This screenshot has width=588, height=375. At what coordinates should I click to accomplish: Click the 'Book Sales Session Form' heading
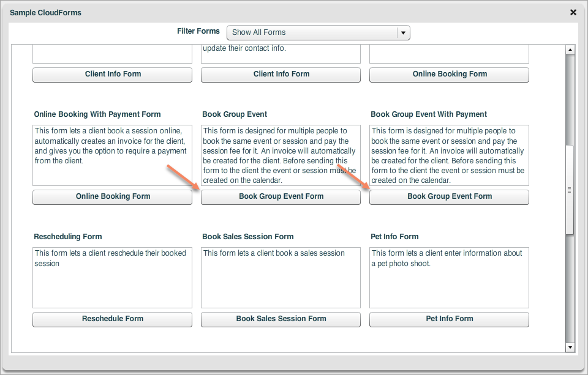click(248, 237)
